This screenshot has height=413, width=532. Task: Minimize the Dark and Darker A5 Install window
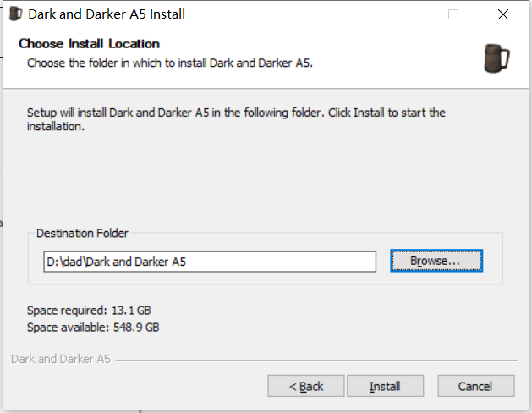coord(404,14)
